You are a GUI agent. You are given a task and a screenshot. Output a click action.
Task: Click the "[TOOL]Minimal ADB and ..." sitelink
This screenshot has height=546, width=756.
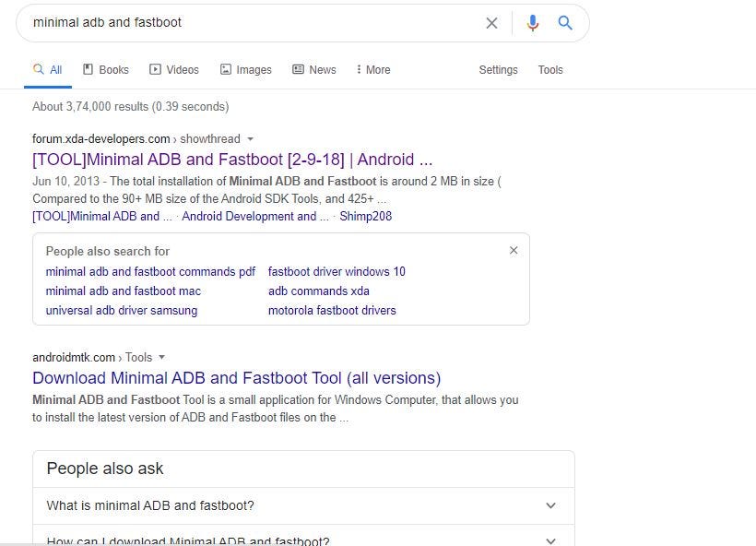pos(102,216)
